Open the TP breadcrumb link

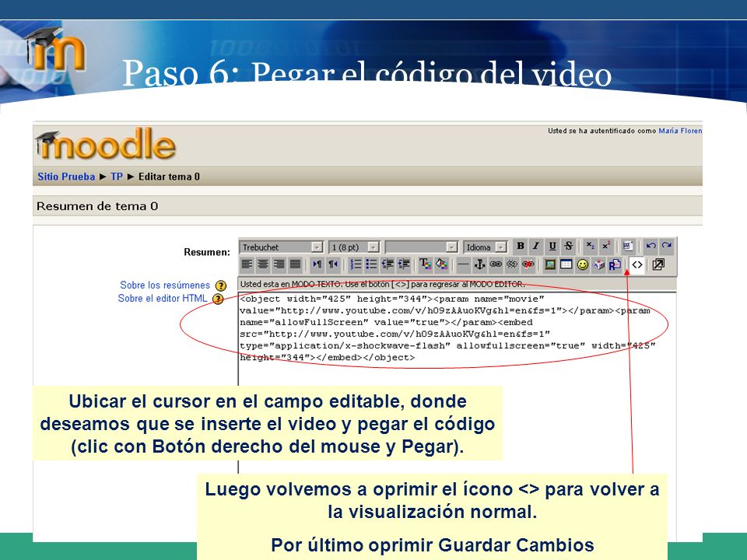(x=117, y=177)
